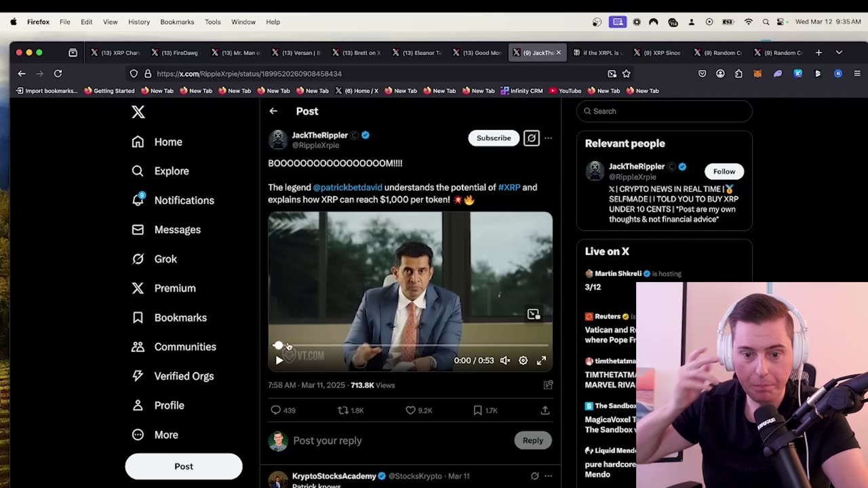Reload the page

[58, 73]
